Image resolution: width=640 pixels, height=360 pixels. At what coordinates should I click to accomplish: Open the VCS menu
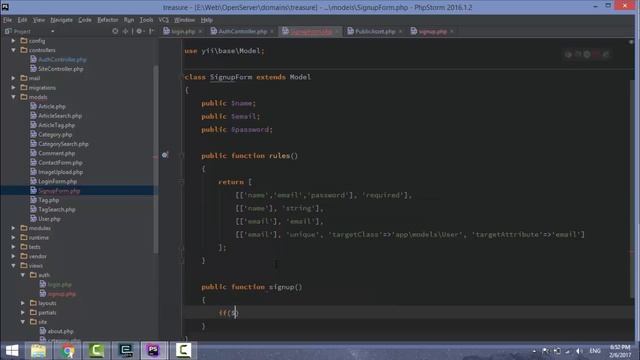point(163,20)
